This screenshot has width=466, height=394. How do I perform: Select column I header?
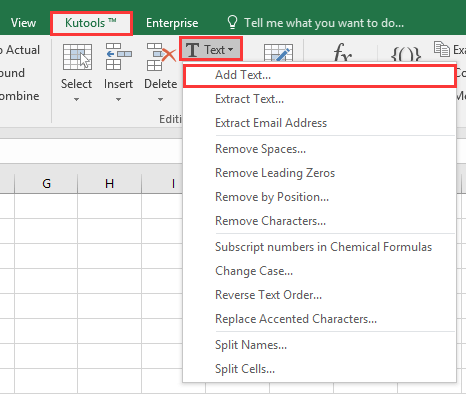tap(162, 183)
